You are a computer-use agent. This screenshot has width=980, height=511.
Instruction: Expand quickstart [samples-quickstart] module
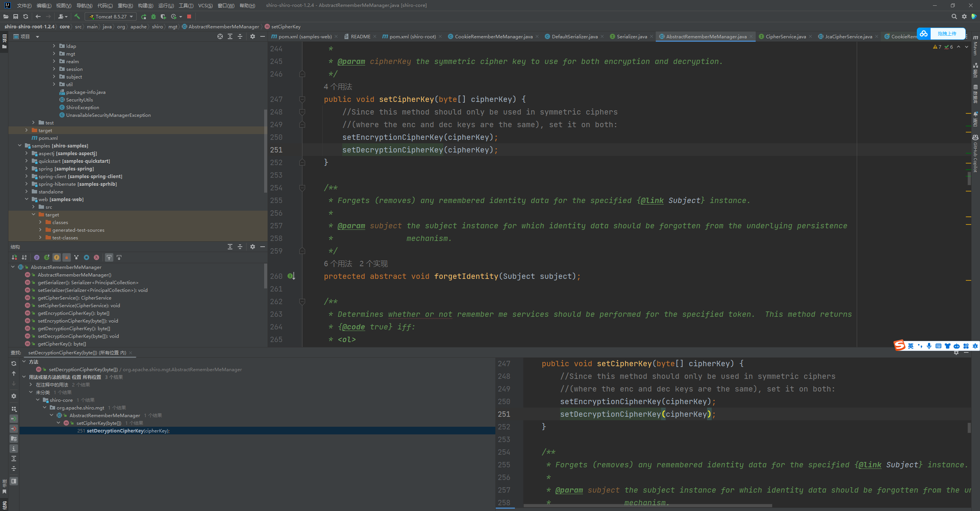[x=26, y=161]
